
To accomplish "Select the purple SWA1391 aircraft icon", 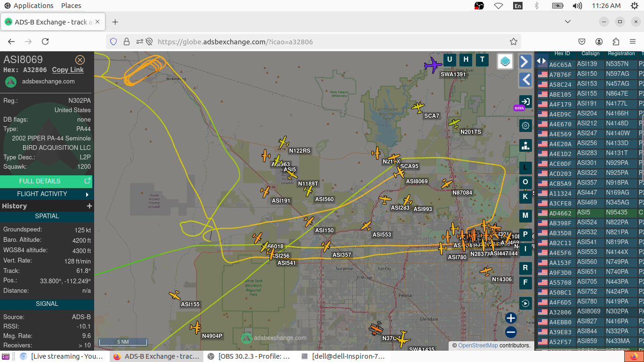I will (x=433, y=65).
